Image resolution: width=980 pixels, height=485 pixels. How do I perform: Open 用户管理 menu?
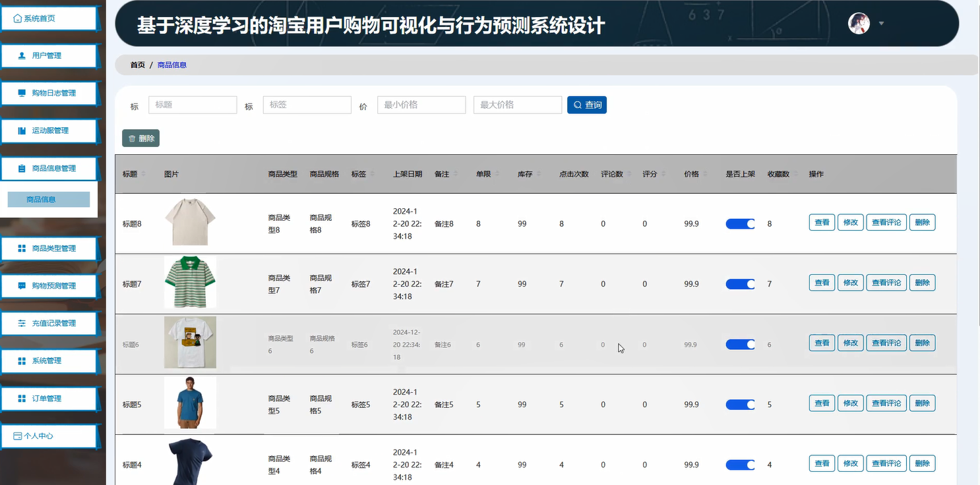pyautogui.click(x=49, y=56)
